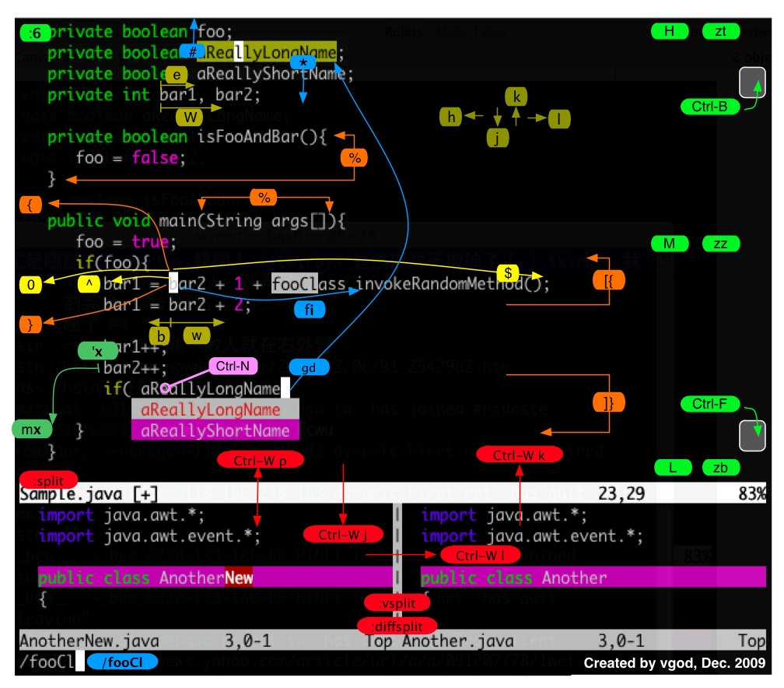Click 'aReallyShortName;' in the field declaration line

point(275,74)
